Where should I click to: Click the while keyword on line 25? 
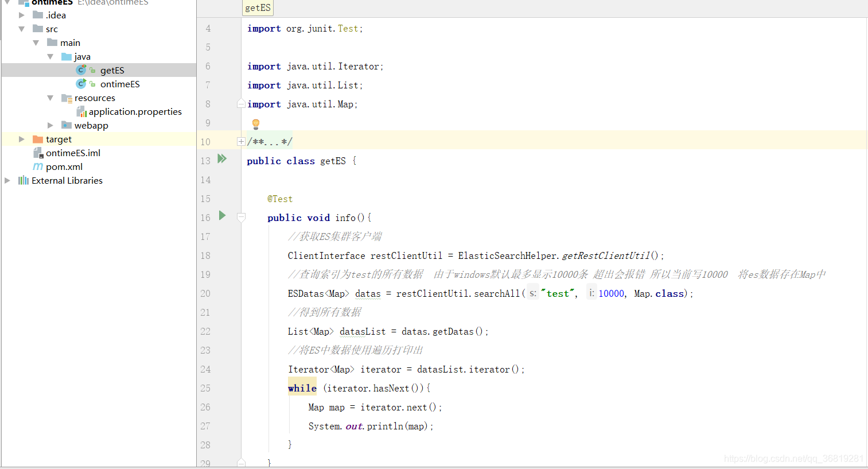[x=302, y=388]
